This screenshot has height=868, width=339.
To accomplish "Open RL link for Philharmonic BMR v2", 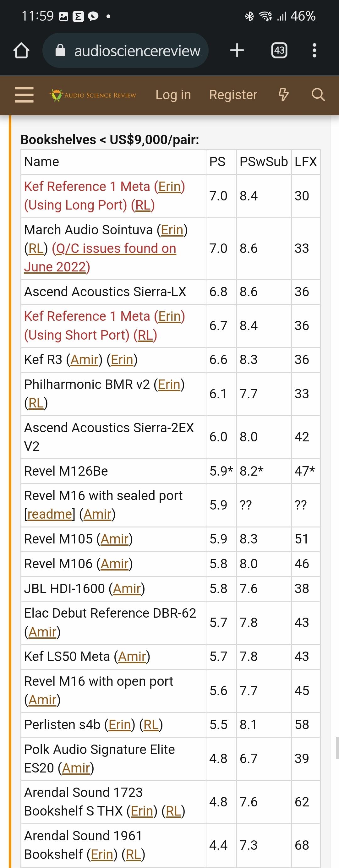I will tap(36, 403).
